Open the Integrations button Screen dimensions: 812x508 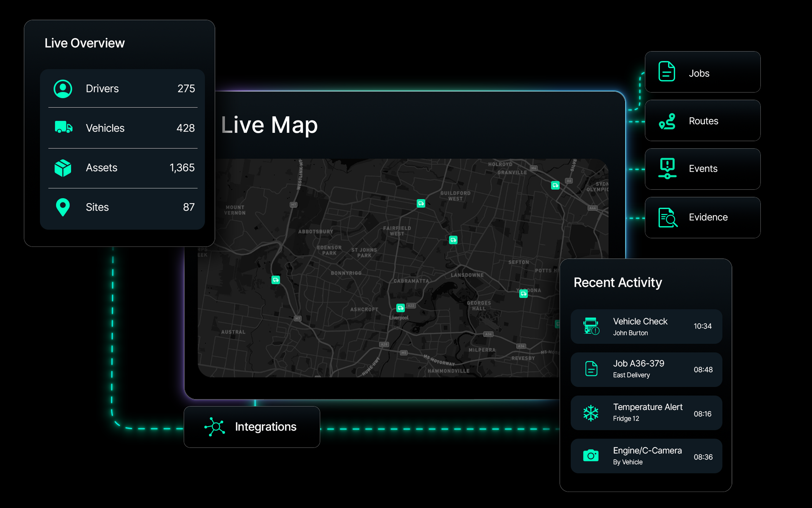click(x=252, y=427)
